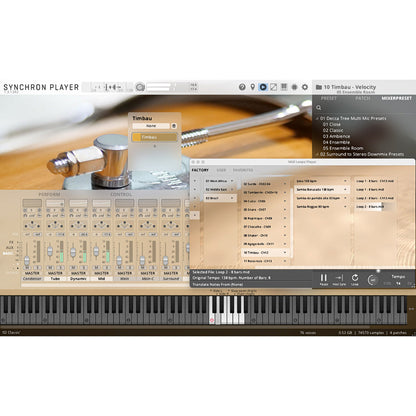This screenshot has width=416, height=416.
Task: Solo the Condenser mixer channel
Action: 37,268
